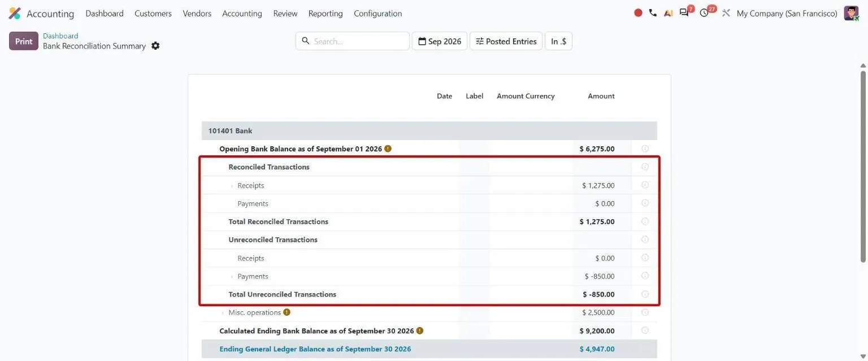Click the $ 4,947.00 ledger balance amount
The height and width of the screenshot is (361, 868).
pos(597,349)
